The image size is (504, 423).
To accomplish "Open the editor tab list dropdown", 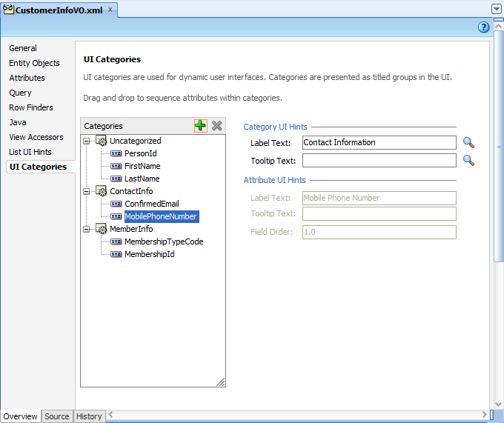I will pos(497,9).
